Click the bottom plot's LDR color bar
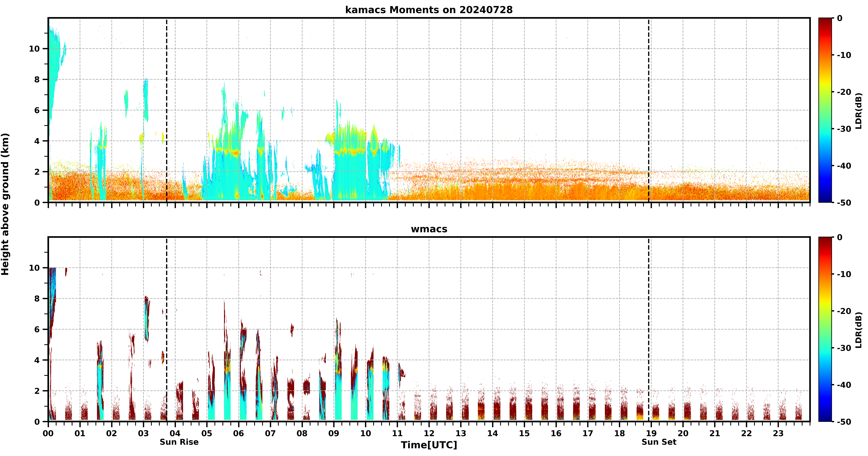The image size is (868, 456). (825, 329)
